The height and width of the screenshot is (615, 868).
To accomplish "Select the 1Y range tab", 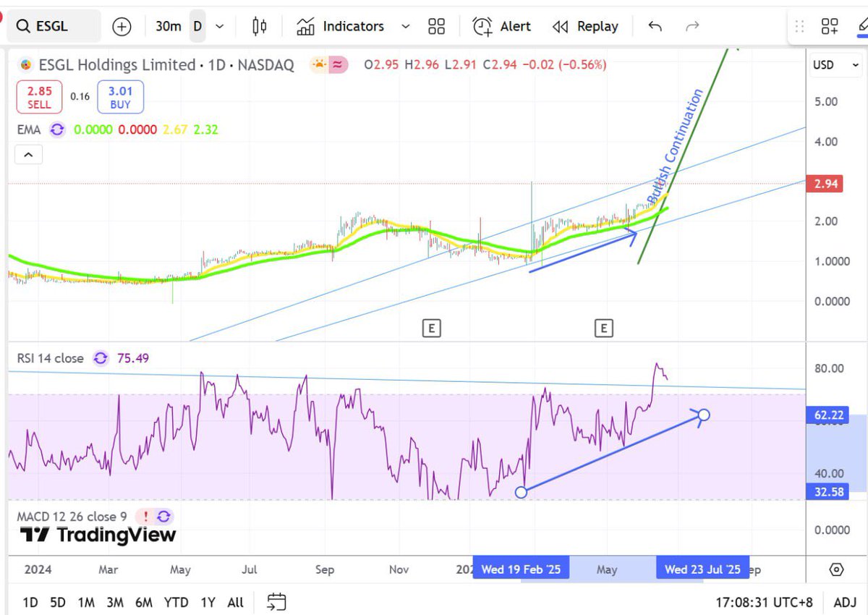I will coord(208,602).
